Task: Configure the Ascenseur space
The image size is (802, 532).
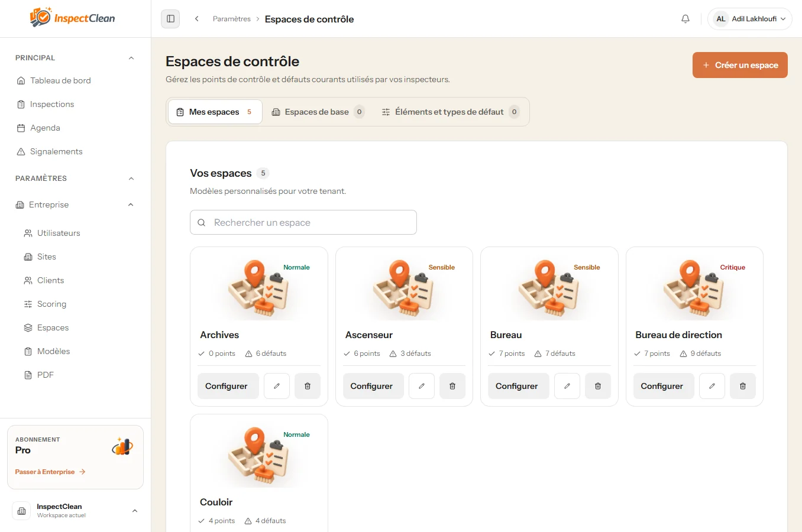Action: coord(373,386)
